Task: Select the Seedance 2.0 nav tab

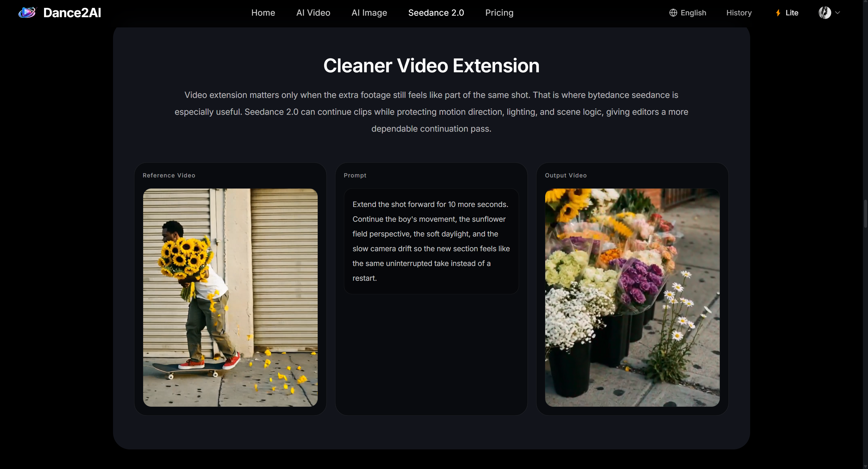Action: [436, 13]
